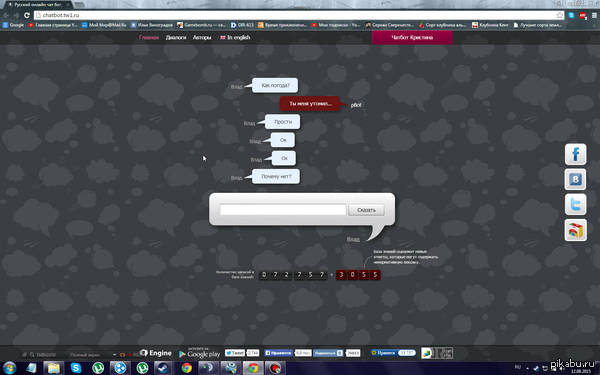Click the Twitter bird icon in the sidebar
Image resolution: width=600 pixels, height=375 pixels.
pyautogui.click(x=576, y=204)
